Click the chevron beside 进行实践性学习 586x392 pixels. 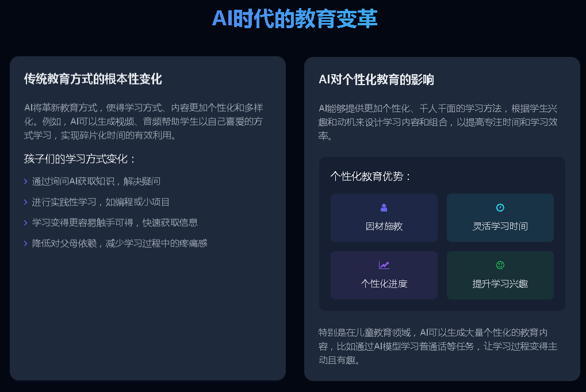[x=25, y=202]
